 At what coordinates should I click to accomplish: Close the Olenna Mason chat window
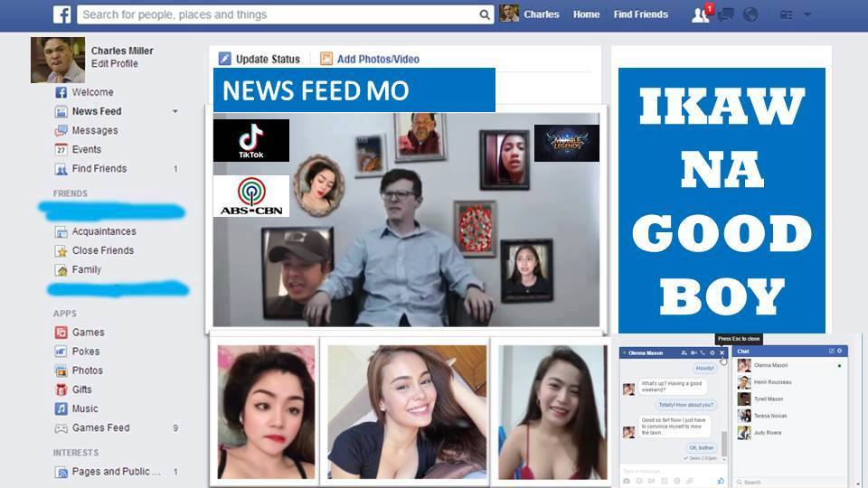722,353
